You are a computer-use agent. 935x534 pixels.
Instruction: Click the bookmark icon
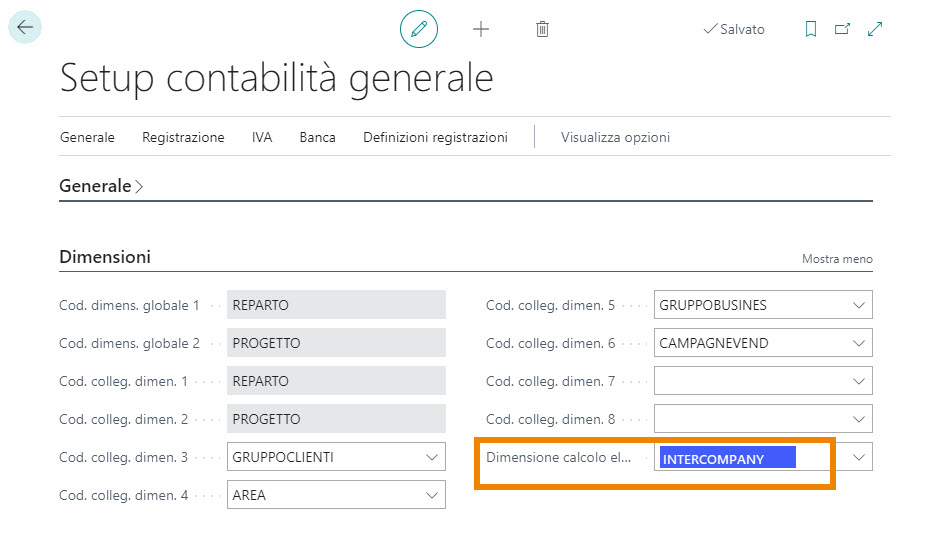(811, 29)
